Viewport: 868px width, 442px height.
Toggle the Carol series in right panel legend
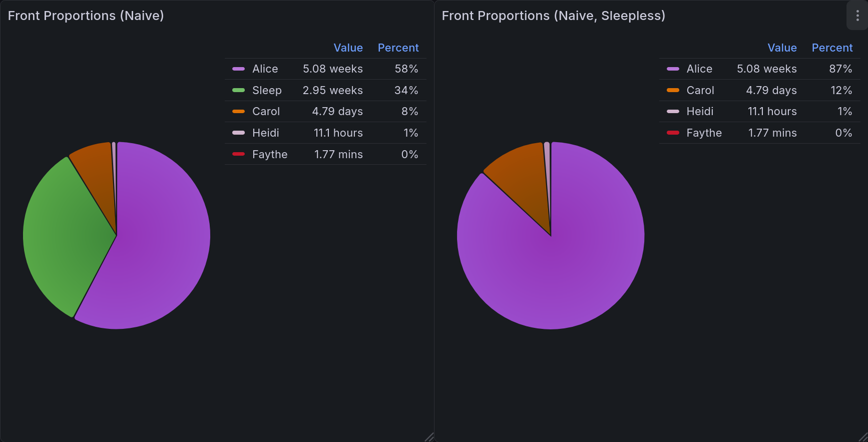(700, 90)
